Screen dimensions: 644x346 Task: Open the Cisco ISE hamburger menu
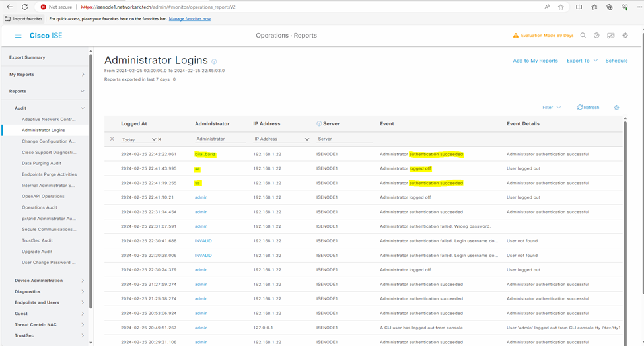18,36
